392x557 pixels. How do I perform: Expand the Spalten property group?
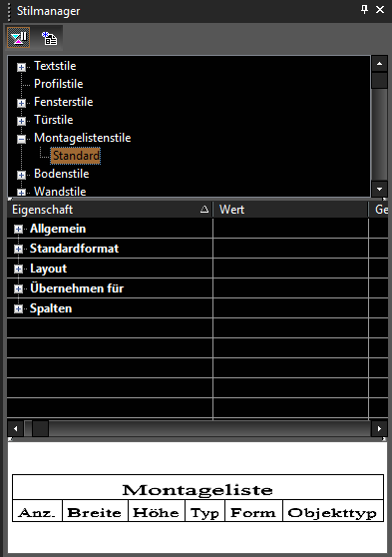click(x=19, y=309)
